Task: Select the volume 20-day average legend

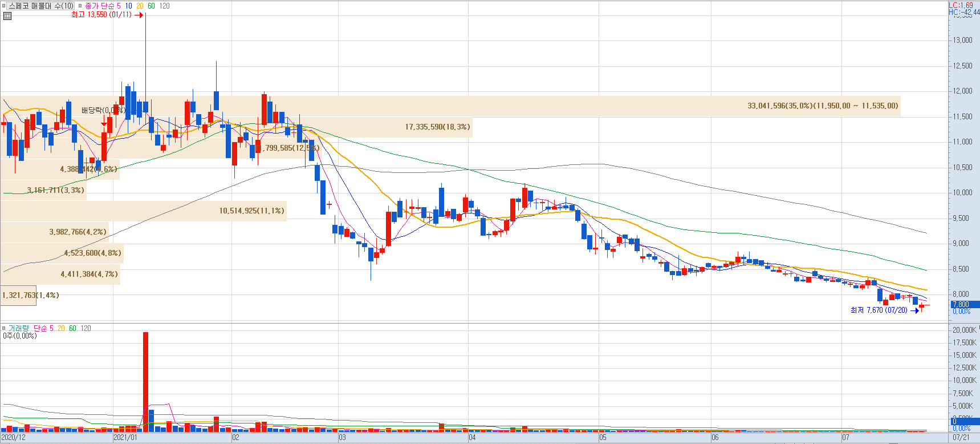Action: pyautogui.click(x=61, y=328)
